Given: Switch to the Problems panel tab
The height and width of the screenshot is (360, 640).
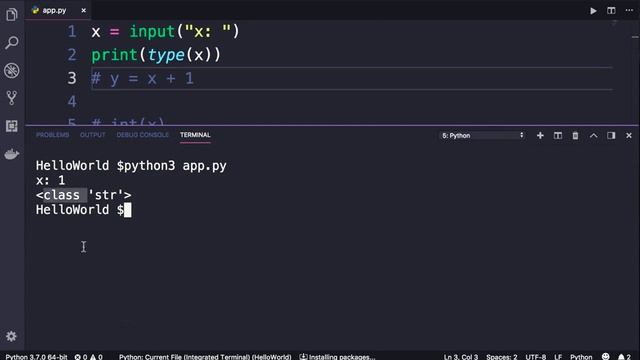Looking at the screenshot, I should 52,135.
